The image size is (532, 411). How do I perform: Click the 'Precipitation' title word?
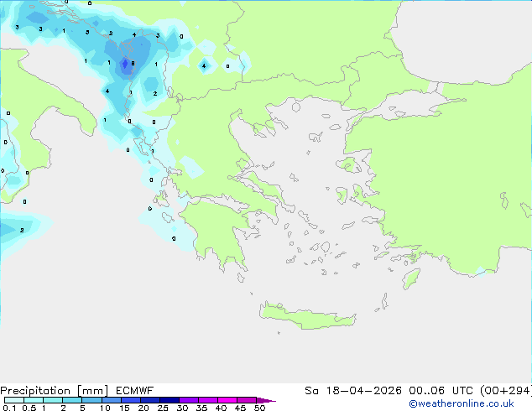tap(35, 391)
